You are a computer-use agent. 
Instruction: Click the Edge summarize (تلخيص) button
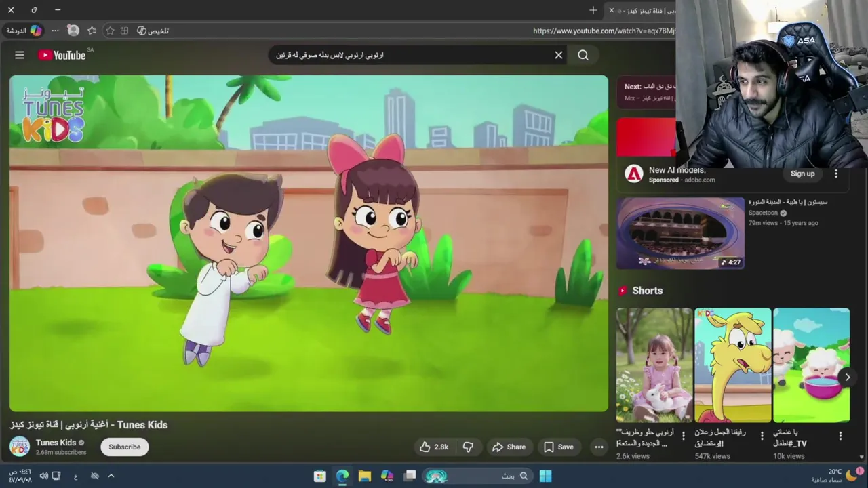coord(153,30)
